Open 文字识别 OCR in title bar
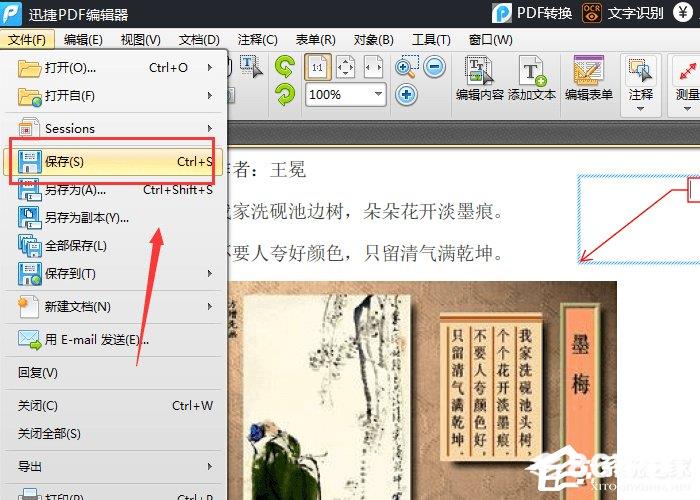Screen dimensions: 700x500 pos(622,13)
